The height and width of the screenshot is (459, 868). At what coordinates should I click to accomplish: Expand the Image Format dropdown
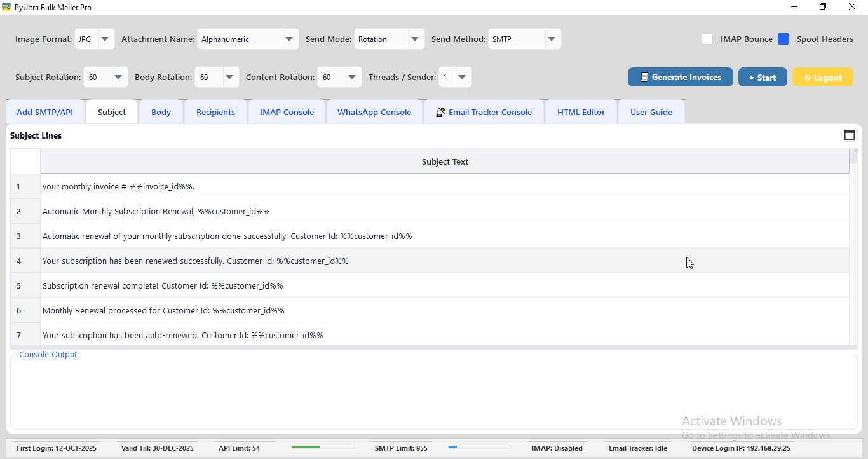(x=105, y=39)
